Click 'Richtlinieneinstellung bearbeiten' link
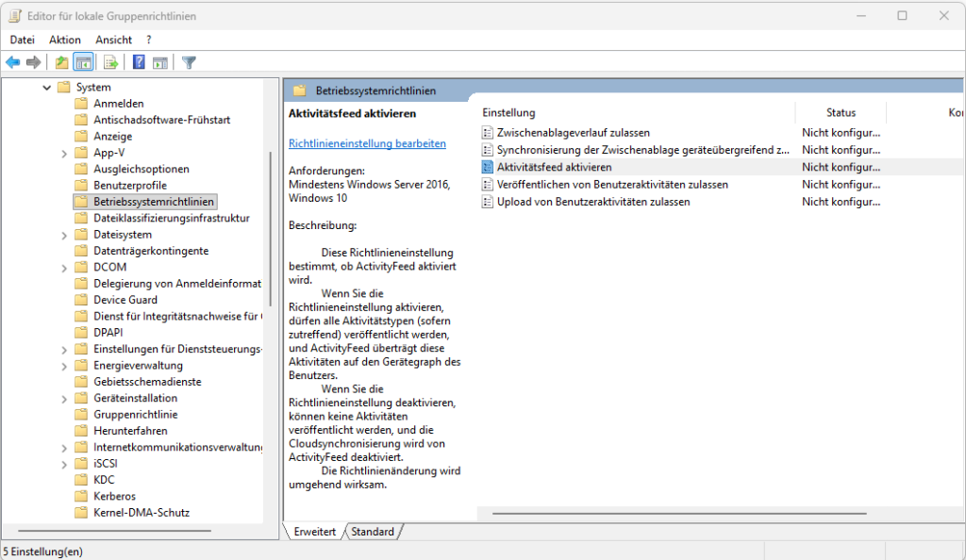This screenshot has width=966, height=560. coord(367,143)
